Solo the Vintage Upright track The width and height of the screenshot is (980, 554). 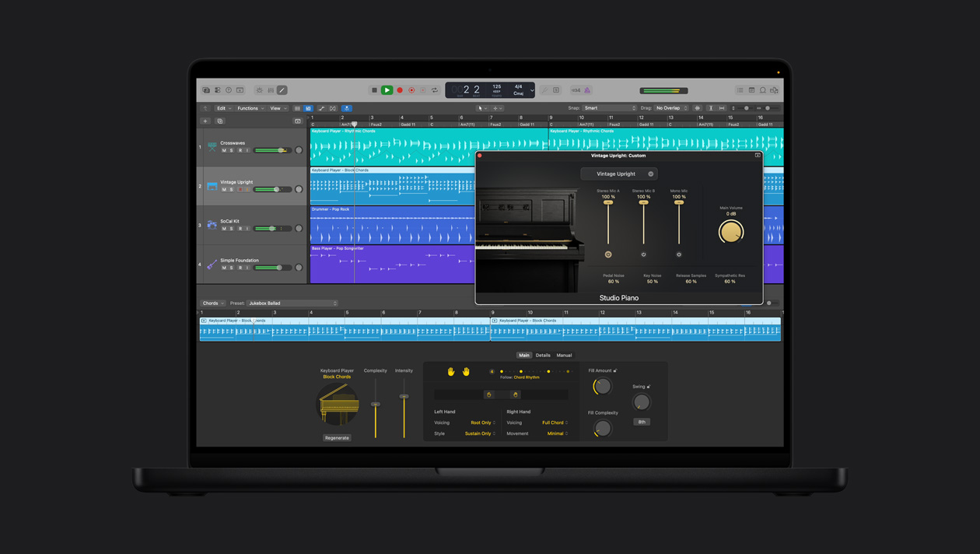[x=230, y=189]
